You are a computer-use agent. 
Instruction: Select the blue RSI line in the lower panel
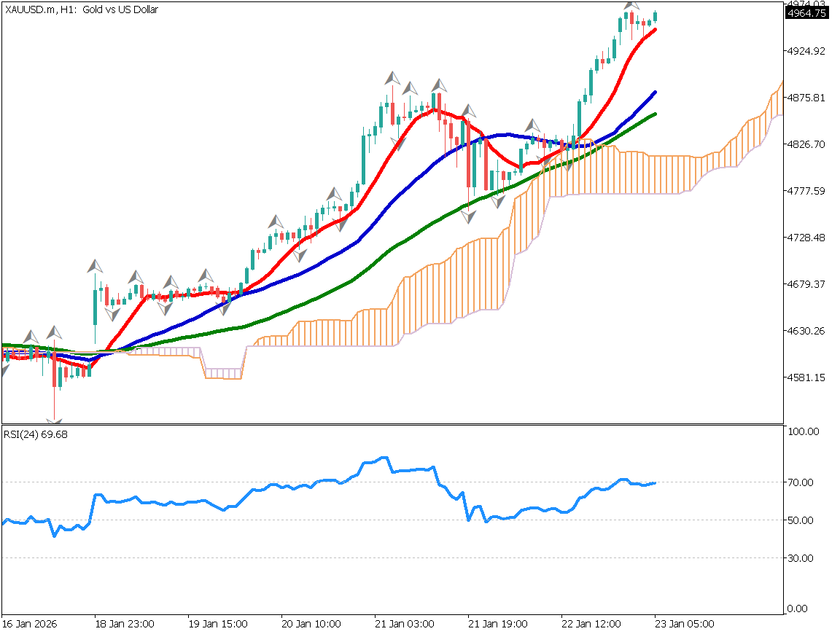pyautogui.click(x=292, y=487)
